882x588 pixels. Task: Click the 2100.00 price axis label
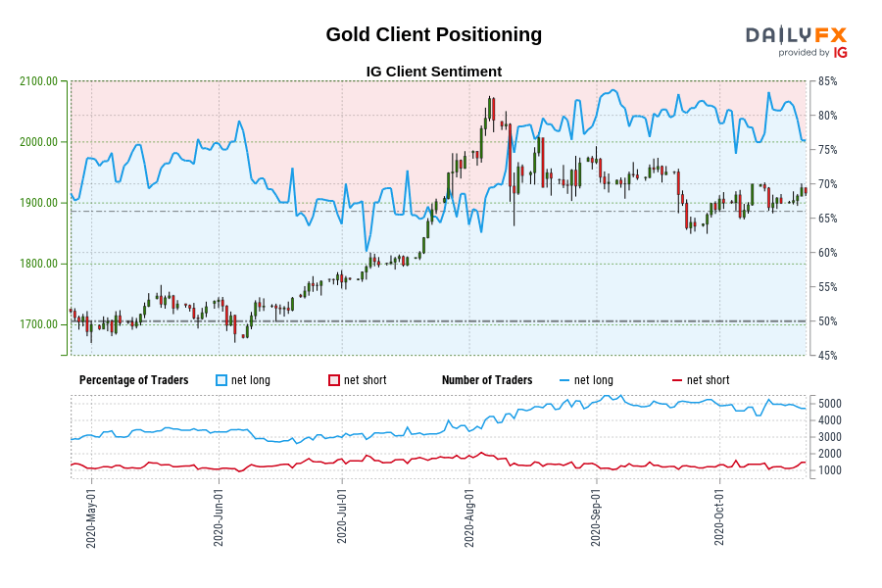[39, 81]
